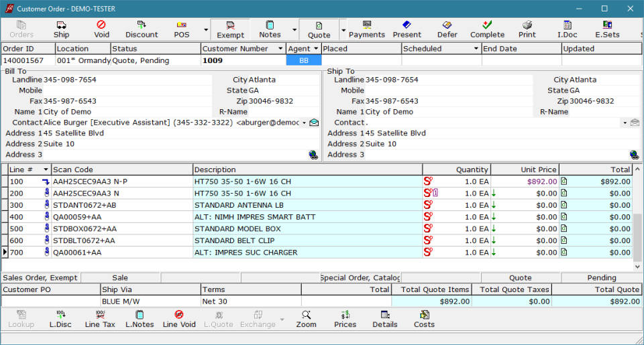Viewport: 644px width, 345px height.
Task: Open the Payments toolbar icon
Action: click(x=367, y=29)
